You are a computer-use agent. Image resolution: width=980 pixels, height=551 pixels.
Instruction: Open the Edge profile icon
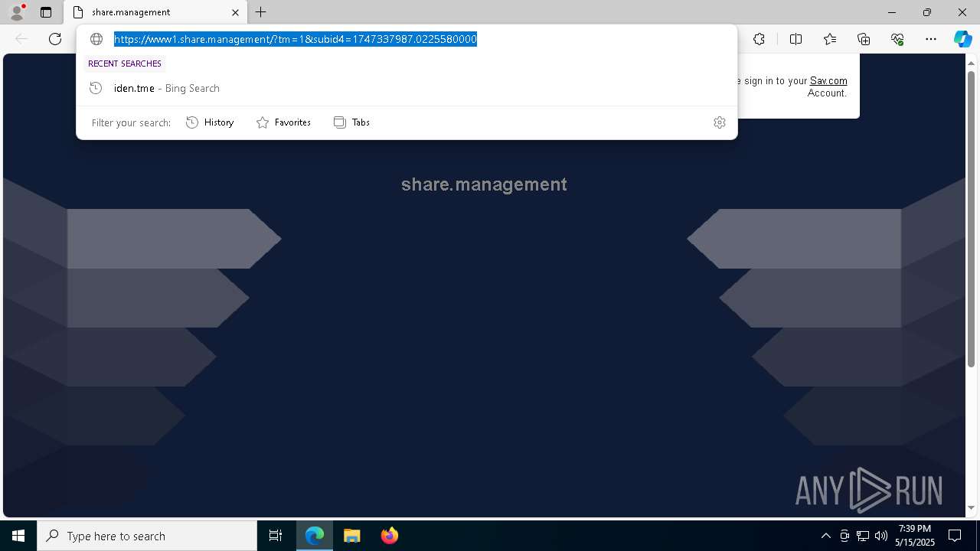[x=17, y=12]
